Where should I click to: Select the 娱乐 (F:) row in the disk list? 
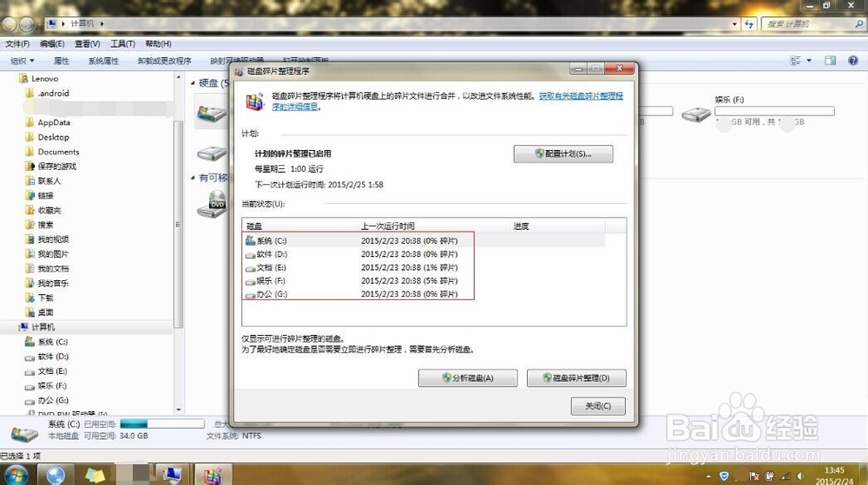(424, 280)
